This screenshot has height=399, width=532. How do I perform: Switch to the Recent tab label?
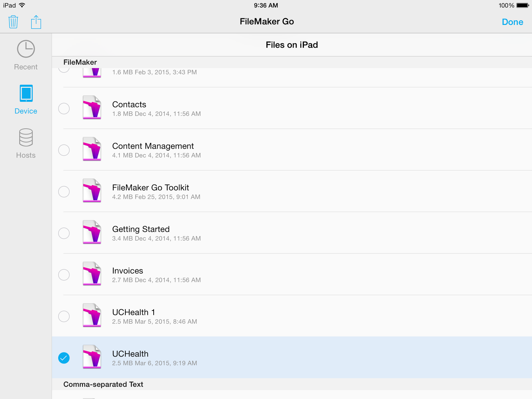pyautogui.click(x=26, y=67)
